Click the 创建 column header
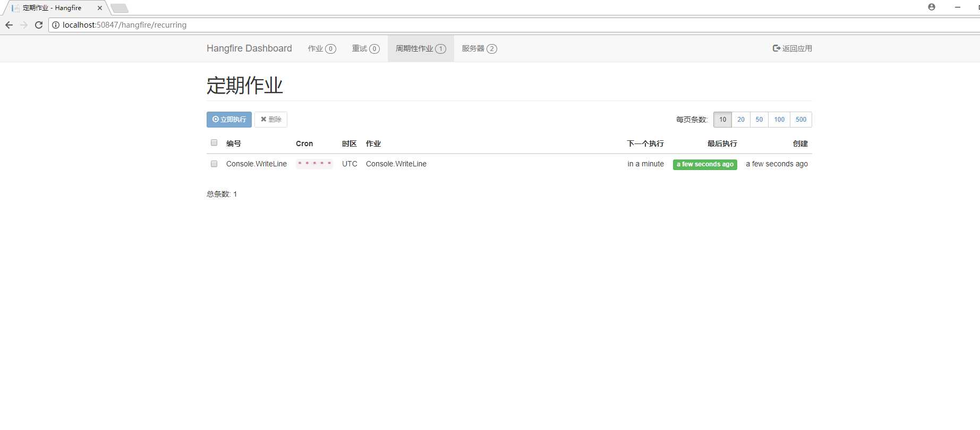Screen dimensions: 980x430 [800, 144]
